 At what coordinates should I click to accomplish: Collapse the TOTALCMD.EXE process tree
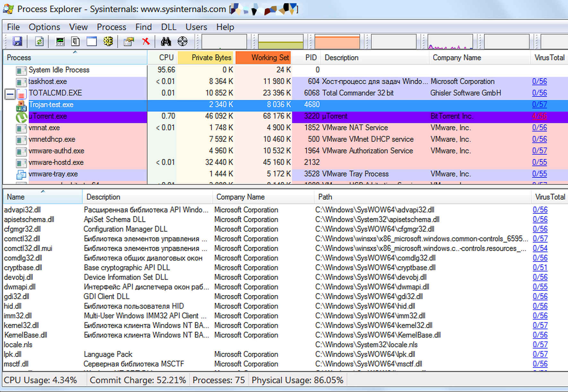[x=10, y=94]
